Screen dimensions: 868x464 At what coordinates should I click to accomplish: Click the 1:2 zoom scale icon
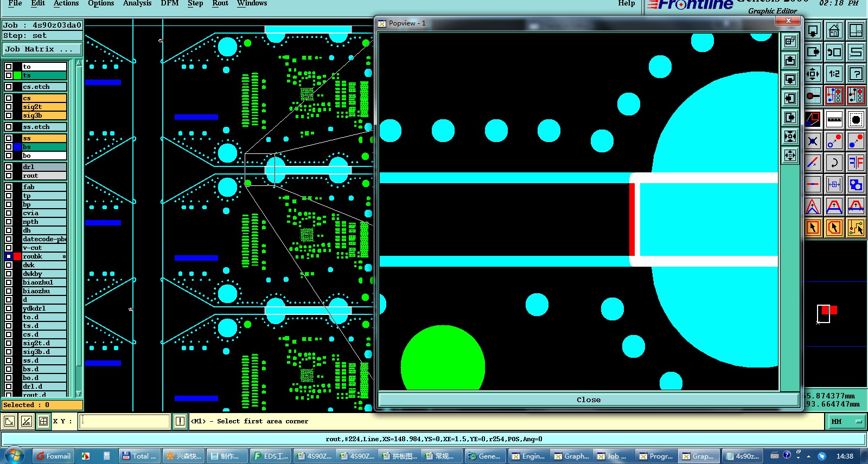834,74
